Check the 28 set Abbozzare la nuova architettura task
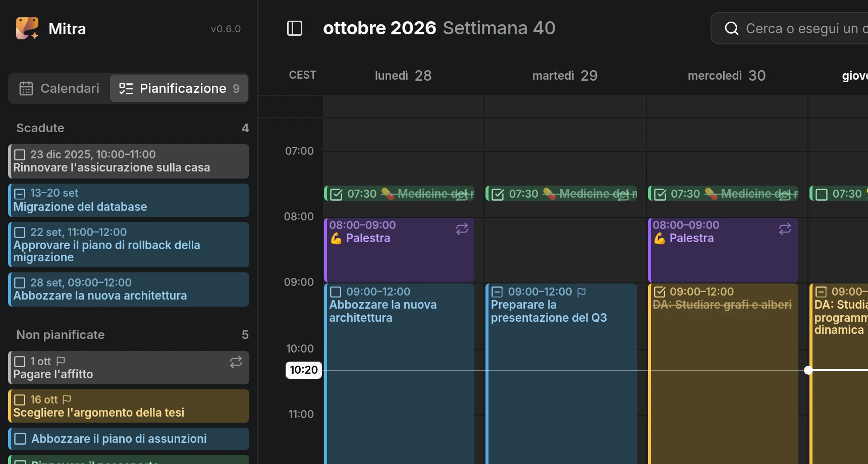Image resolution: width=868 pixels, height=464 pixels. [x=20, y=283]
